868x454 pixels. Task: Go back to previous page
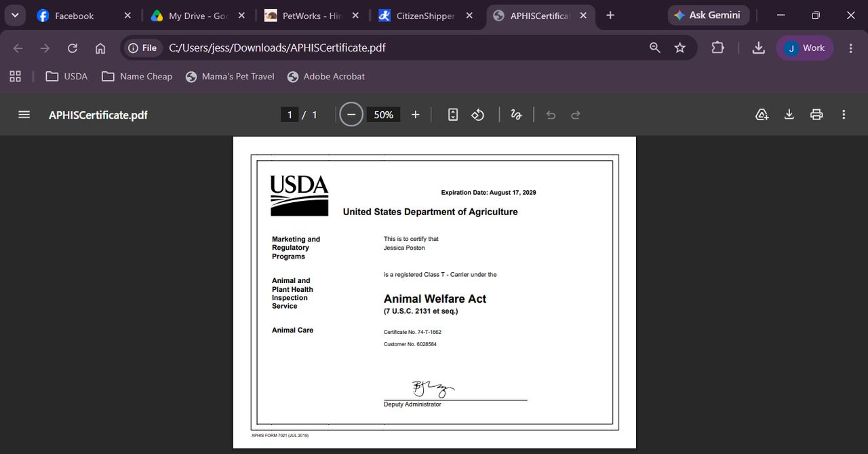(x=18, y=48)
